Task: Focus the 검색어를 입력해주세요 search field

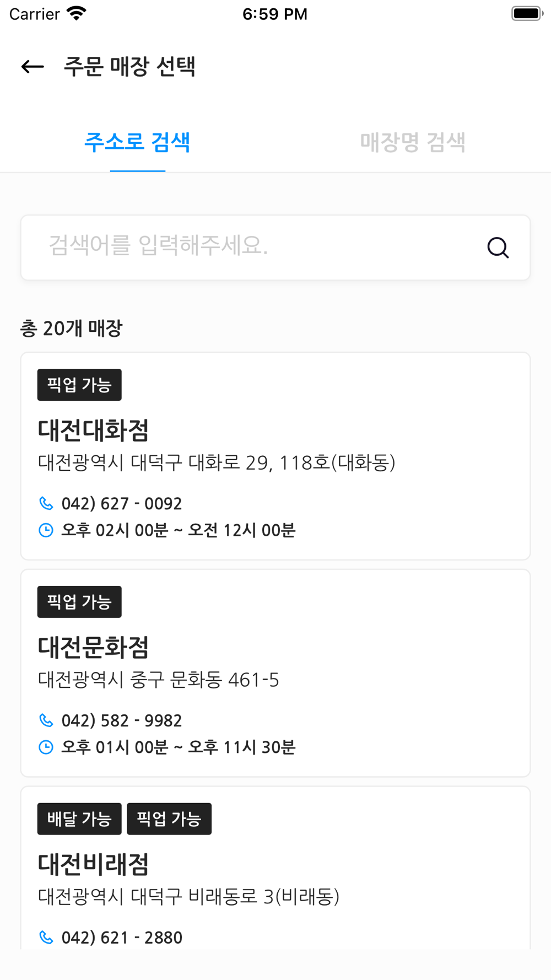Action: tap(275, 247)
